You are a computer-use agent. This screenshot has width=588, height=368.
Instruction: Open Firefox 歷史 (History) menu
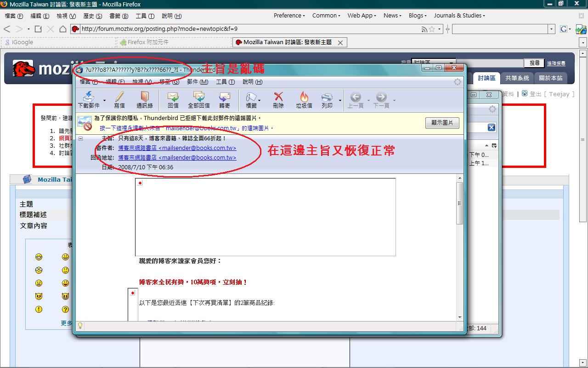[92, 16]
